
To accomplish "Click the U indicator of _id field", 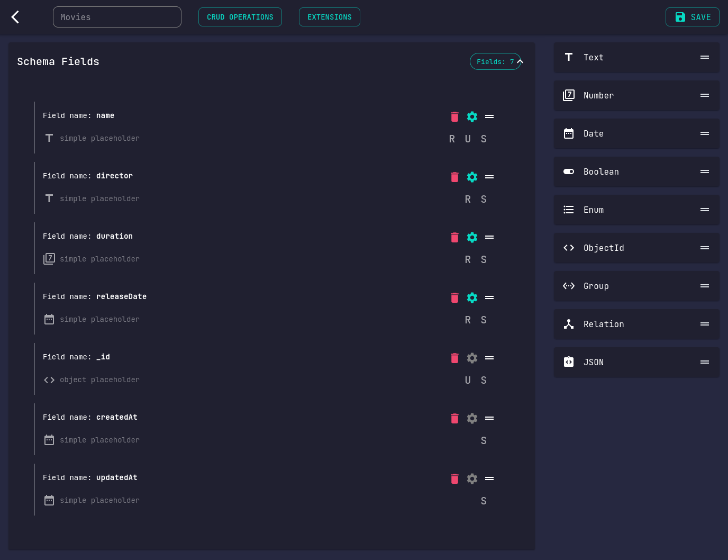I will point(468,380).
